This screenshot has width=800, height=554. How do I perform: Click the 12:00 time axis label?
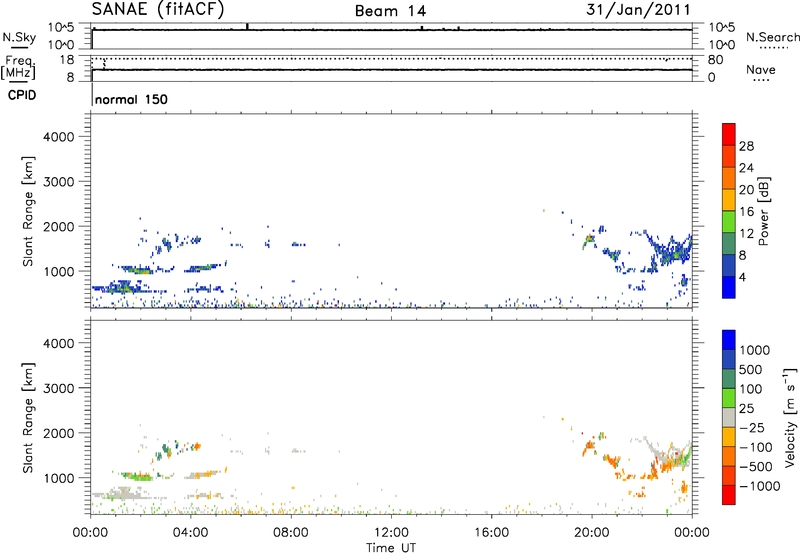391,533
